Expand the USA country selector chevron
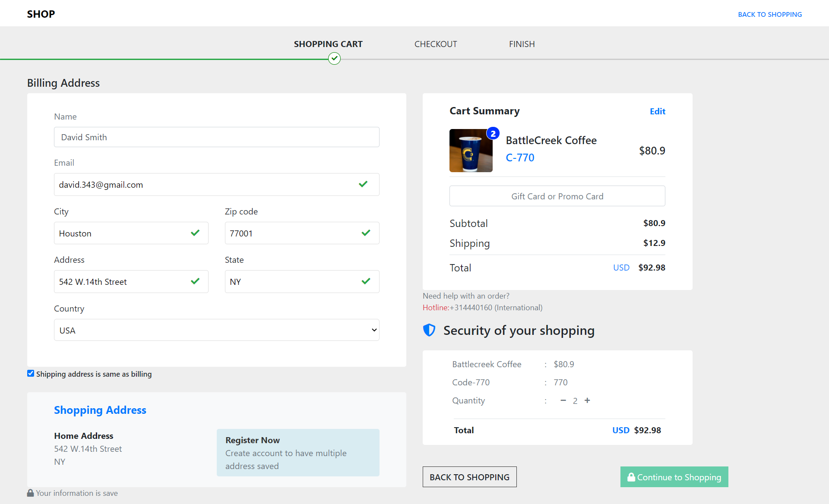Viewport: 829px width, 504px height. pyautogui.click(x=374, y=330)
